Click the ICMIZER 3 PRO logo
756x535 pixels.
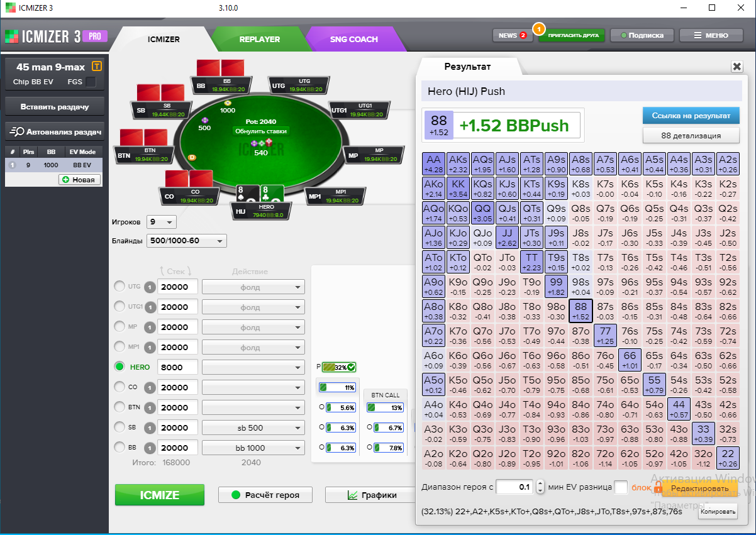[x=55, y=36]
